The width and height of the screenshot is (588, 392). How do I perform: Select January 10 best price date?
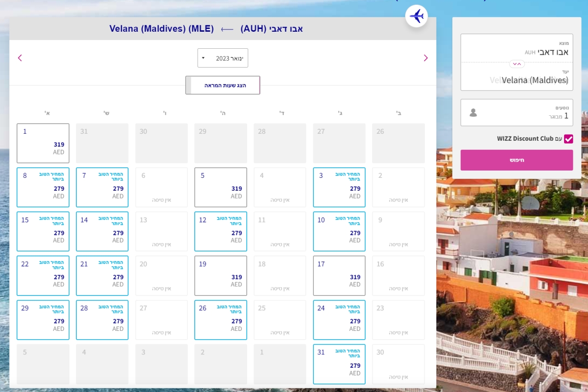(339, 232)
